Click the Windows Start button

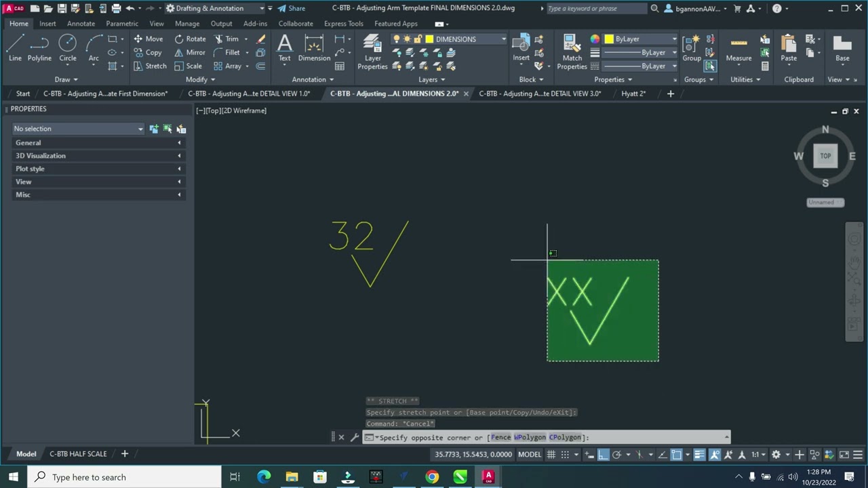pos(14,477)
